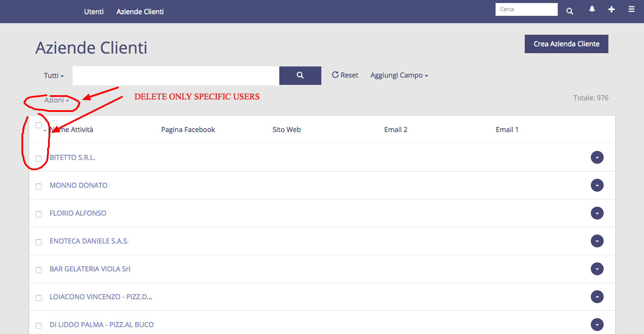
Task: Open the hamburger menu icon
Action: (x=632, y=9)
